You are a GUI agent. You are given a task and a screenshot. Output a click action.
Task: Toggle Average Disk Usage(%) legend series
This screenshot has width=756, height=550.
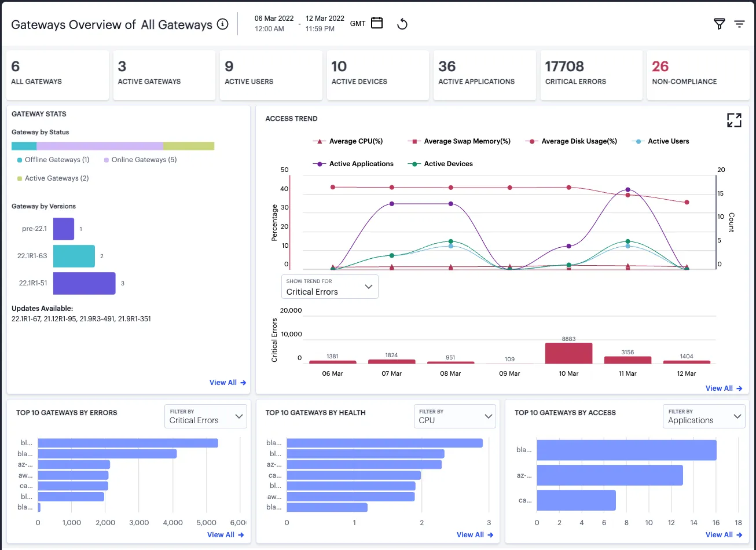click(571, 141)
